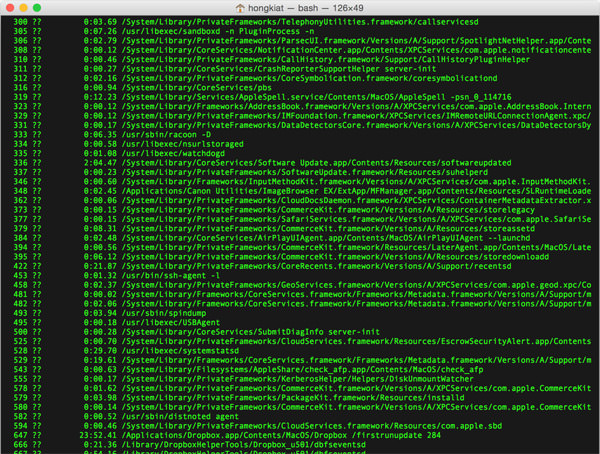Click the nsurlstoraged process line PID 334
This screenshot has height=454, width=600.
(129, 144)
